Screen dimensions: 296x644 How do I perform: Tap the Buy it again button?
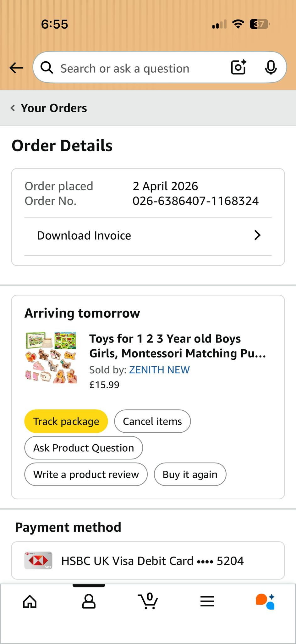click(190, 474)
